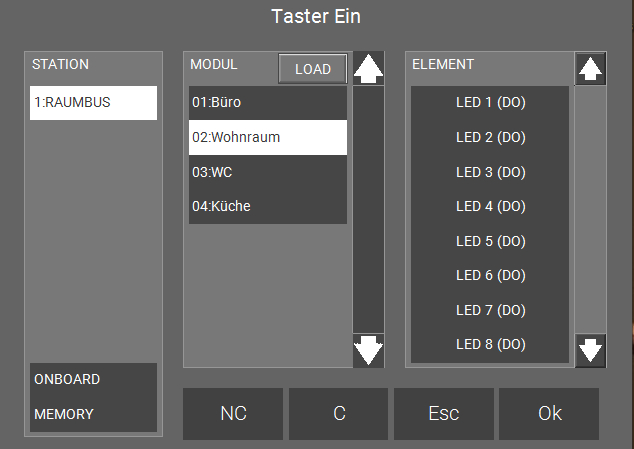The height and width of the screenshot is (449, 634).
Task: Click the MODUL list scroll down arrow
Action: click(x=369, y=350)
